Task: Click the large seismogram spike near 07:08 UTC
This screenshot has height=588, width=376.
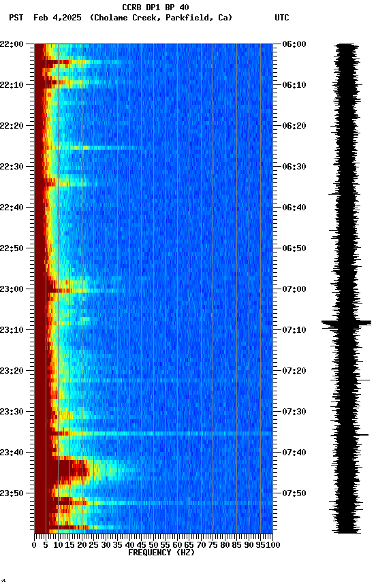Action: coord(346,323)
